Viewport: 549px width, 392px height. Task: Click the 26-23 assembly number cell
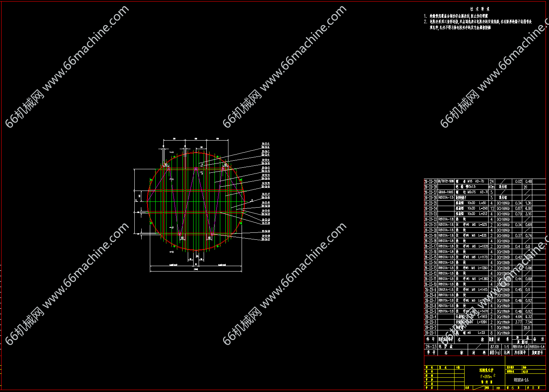431,347
